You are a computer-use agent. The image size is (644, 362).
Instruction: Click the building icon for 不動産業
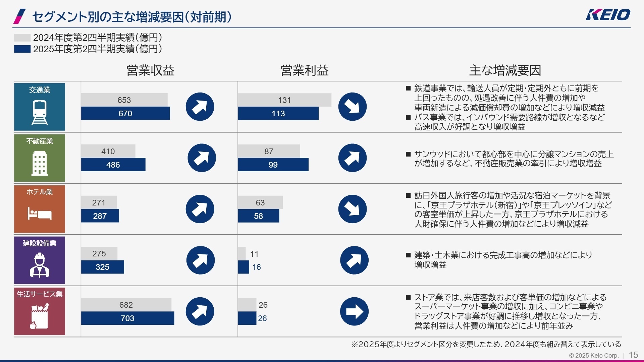pos(40,163)
